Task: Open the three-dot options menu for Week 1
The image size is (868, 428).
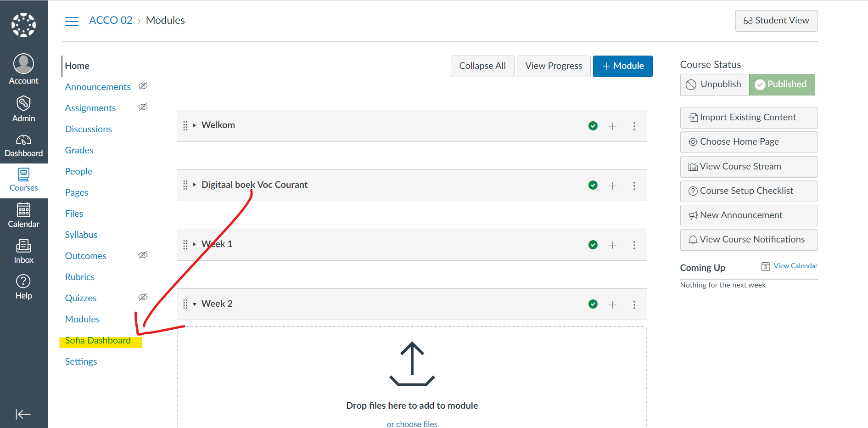Action: point(634,245)
